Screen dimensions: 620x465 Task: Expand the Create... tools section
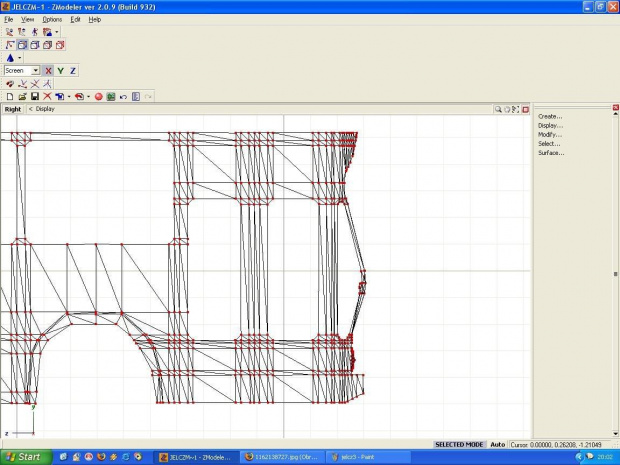coord(550,116)
